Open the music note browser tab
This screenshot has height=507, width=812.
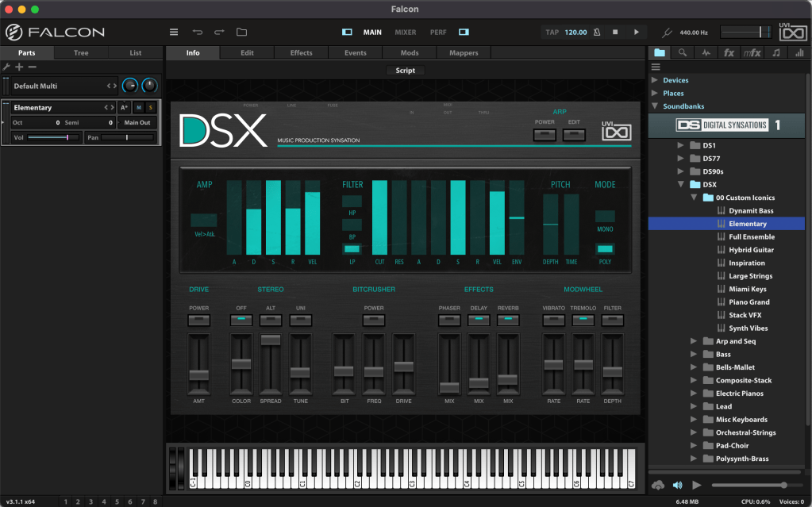click(x=775, y=53)
